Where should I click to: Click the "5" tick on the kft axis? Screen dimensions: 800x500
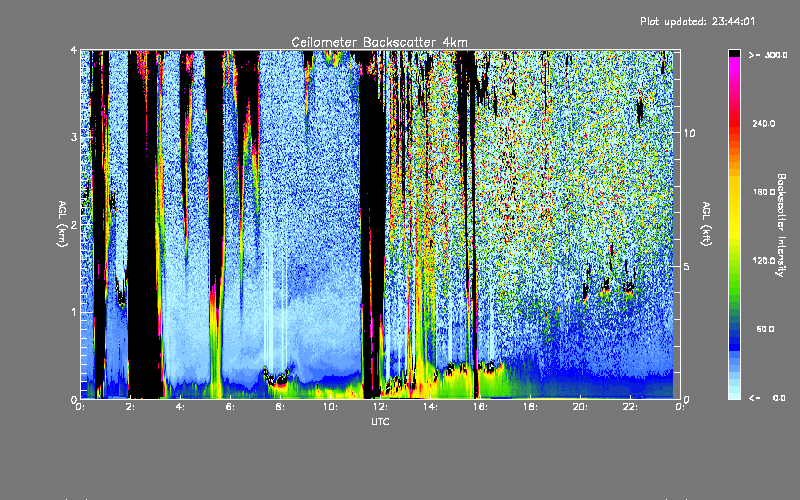687,266
